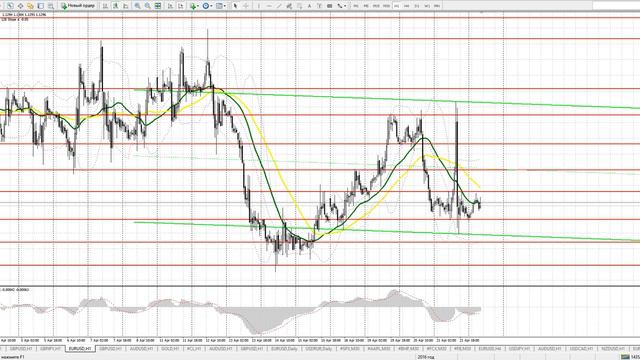
Task: Switch to the NZDUSD,H1 chart tab
Action: pyautogui.click(x=613, y=349)
